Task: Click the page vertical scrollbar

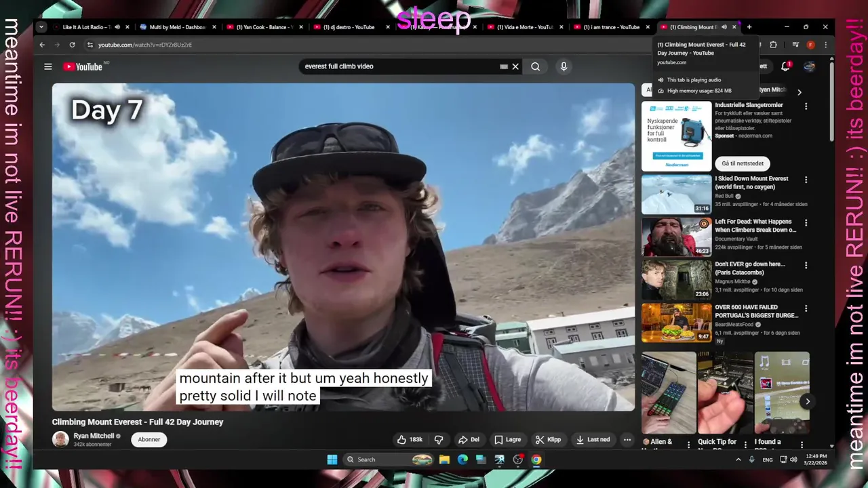Action: [832, 102]
